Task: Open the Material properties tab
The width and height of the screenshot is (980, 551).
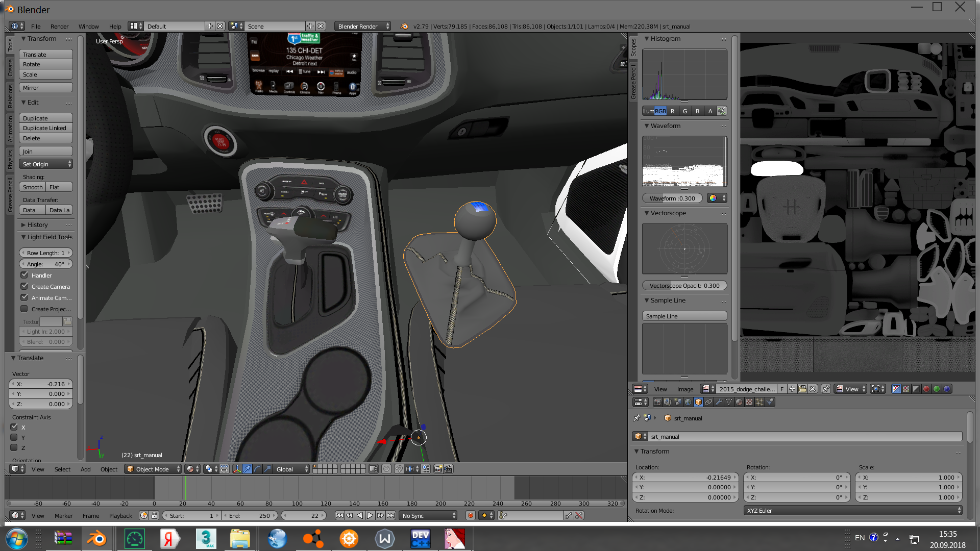Action: click(x=739, y=402)
